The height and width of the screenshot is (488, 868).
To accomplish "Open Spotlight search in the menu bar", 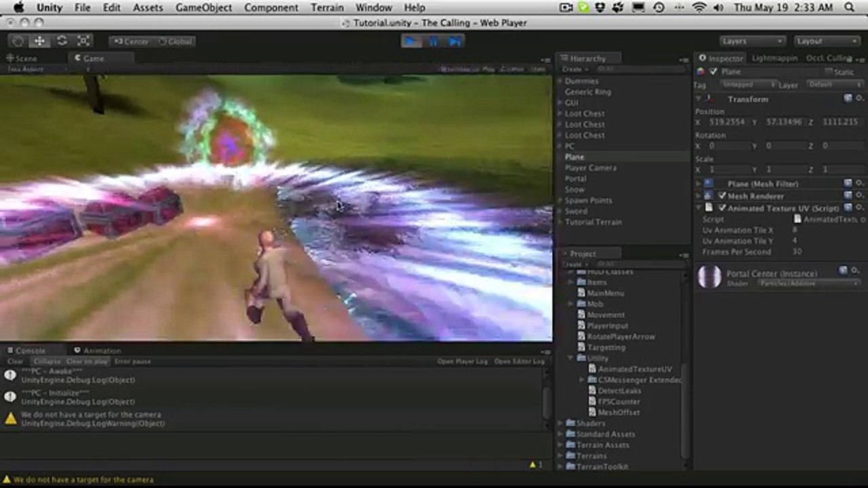I will (x=850, y=7).
